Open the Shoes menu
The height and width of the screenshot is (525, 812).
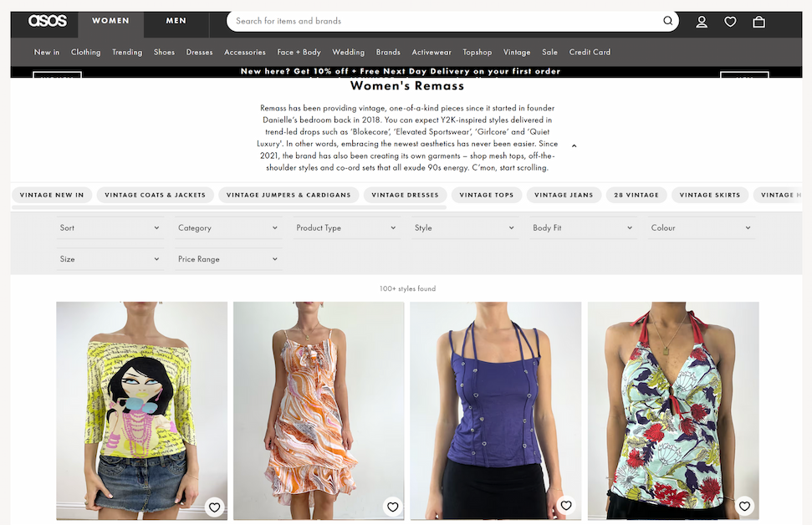click(164, 53)
